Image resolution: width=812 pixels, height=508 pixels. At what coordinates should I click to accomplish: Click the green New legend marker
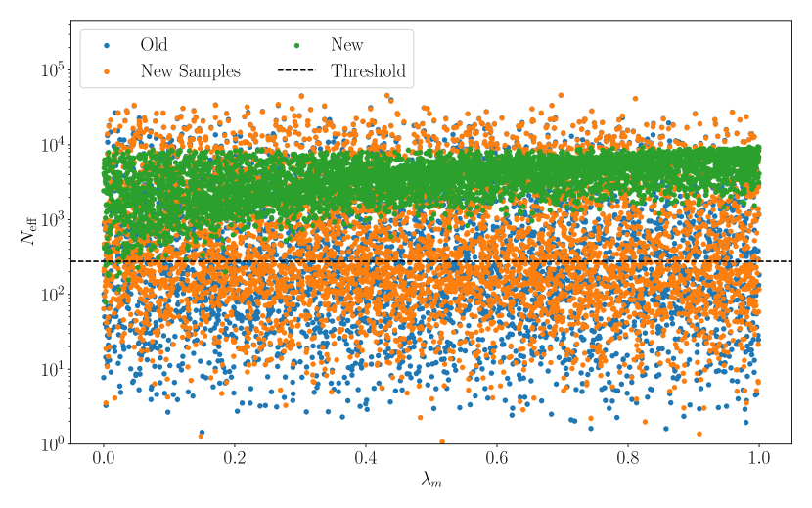[296, 46]
